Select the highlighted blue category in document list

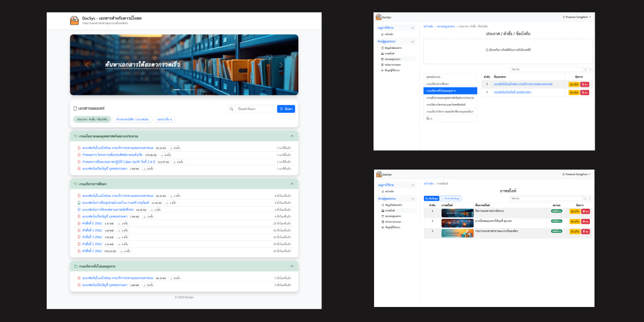pos(450,91)
